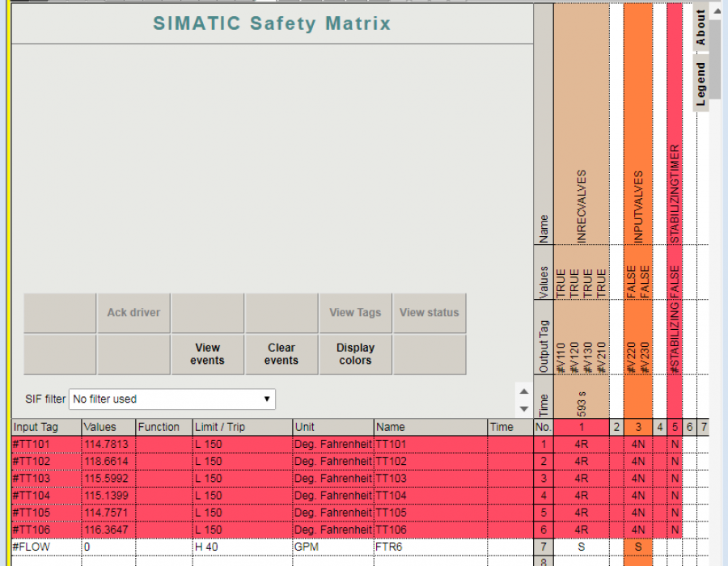Click the View status button
This screenshot has width=728, height=566.
click(x=429, y=313)
